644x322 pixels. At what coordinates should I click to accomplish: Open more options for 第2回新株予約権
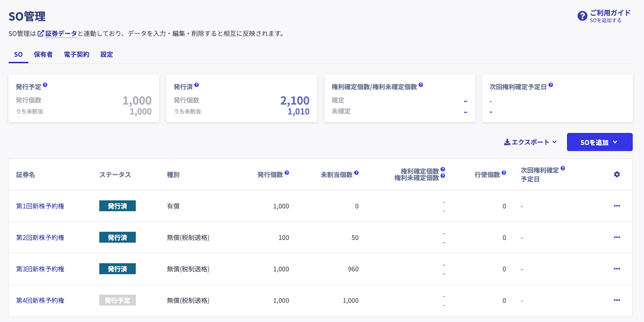click(x=617, y=237)
